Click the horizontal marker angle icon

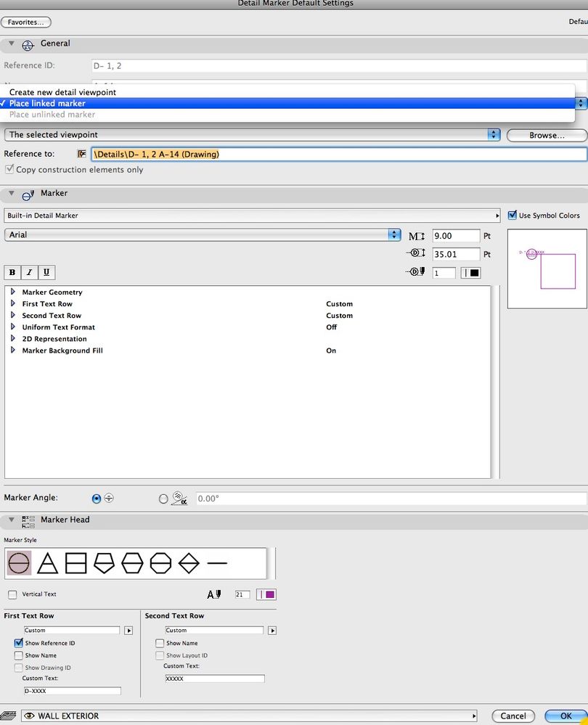coord(109,498)
